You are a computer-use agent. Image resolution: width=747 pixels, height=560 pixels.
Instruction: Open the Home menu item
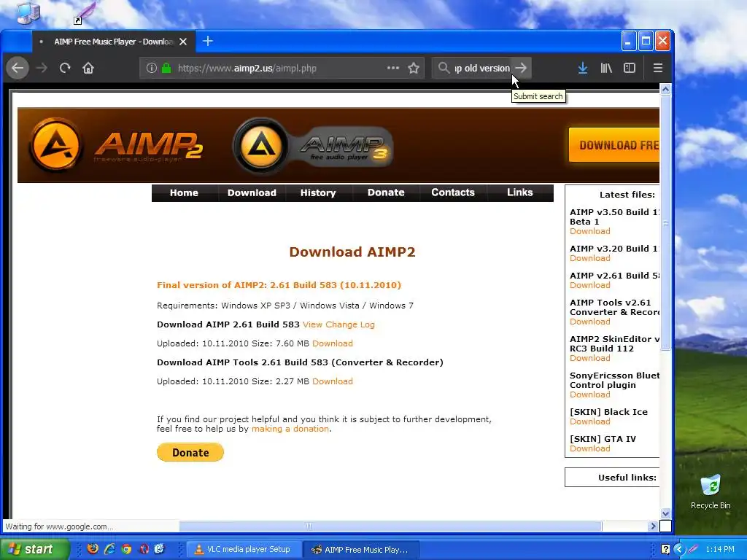point(184,192)
